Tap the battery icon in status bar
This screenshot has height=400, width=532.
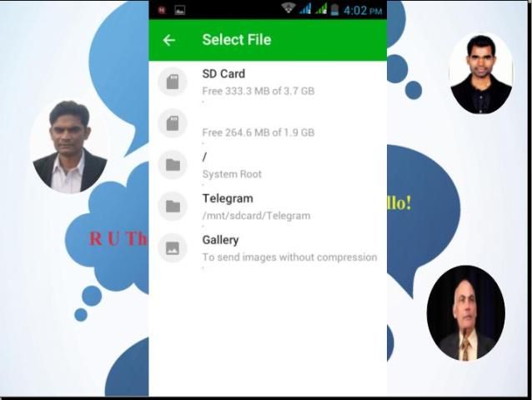point(334,10)
